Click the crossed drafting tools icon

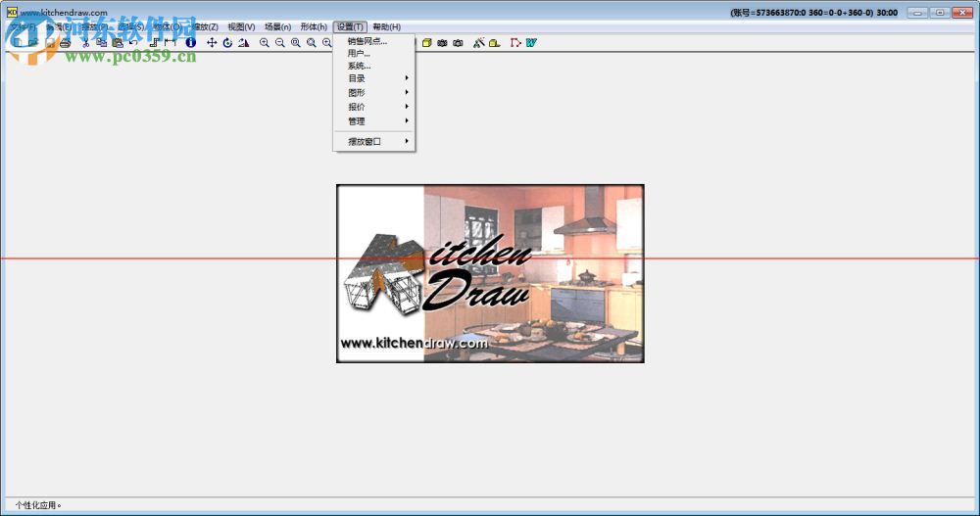tap(479, 42)
